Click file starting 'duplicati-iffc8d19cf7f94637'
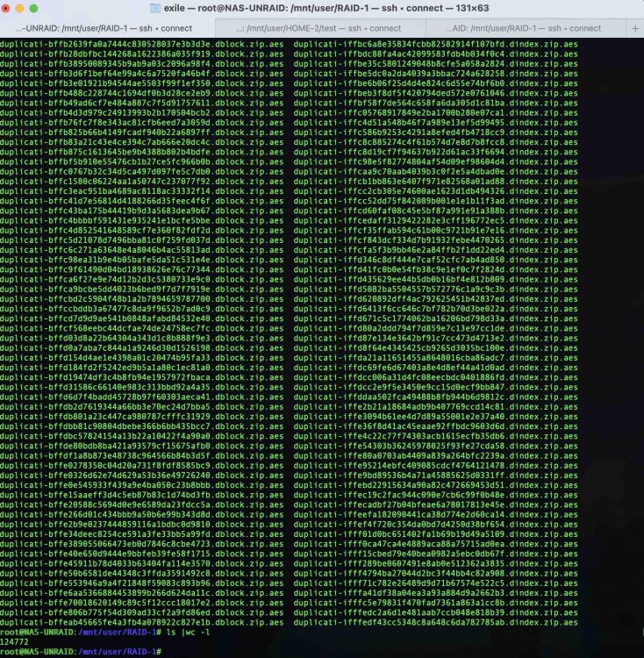This screenshot has height=658, width=644. [435, 152]
